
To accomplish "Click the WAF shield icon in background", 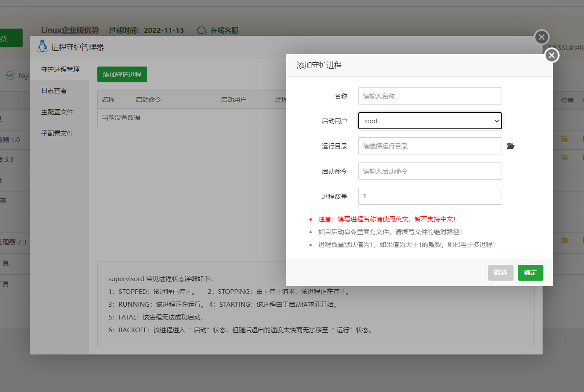I will (x=10, y=75).
